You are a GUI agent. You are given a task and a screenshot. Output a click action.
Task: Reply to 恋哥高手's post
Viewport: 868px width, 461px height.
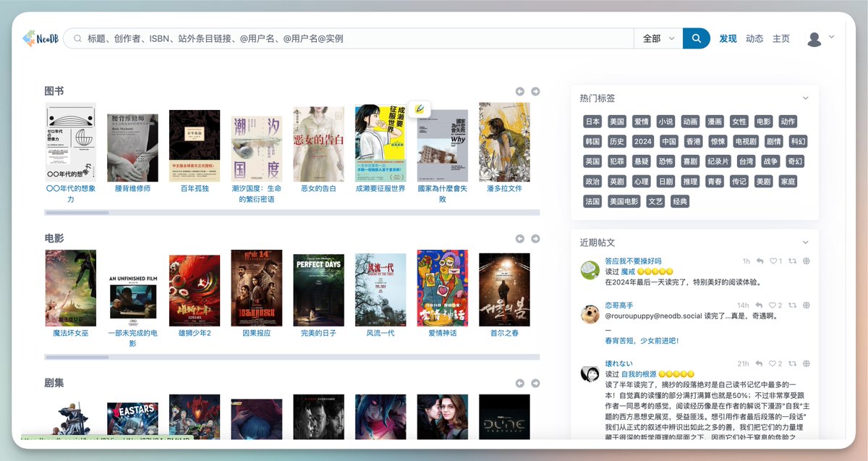pyautogui.click(x=760, y=305)
